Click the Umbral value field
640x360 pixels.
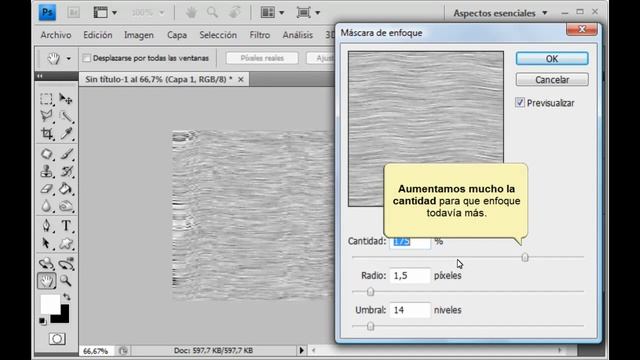[410, 310]
